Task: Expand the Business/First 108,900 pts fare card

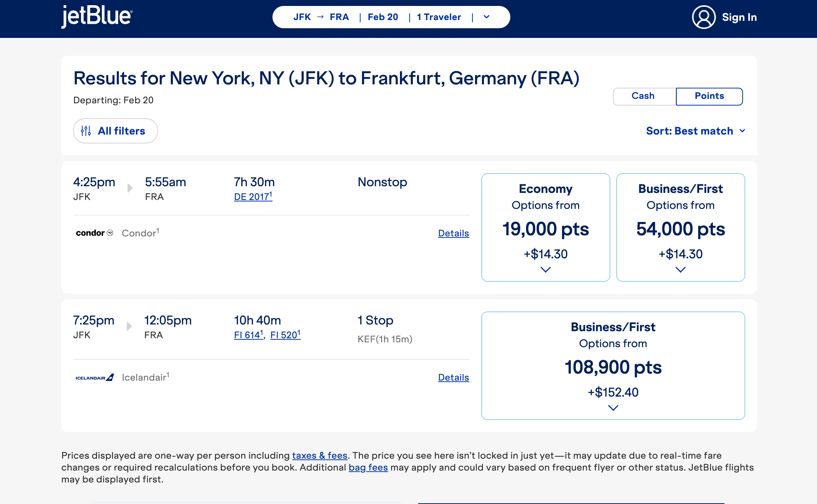Action: pos(613,408)
